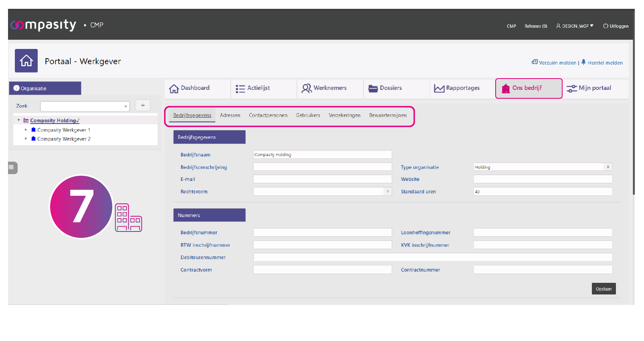Click the Dossiers folder icon
Viewport: 644px width, 341px height.
[373, 89]
